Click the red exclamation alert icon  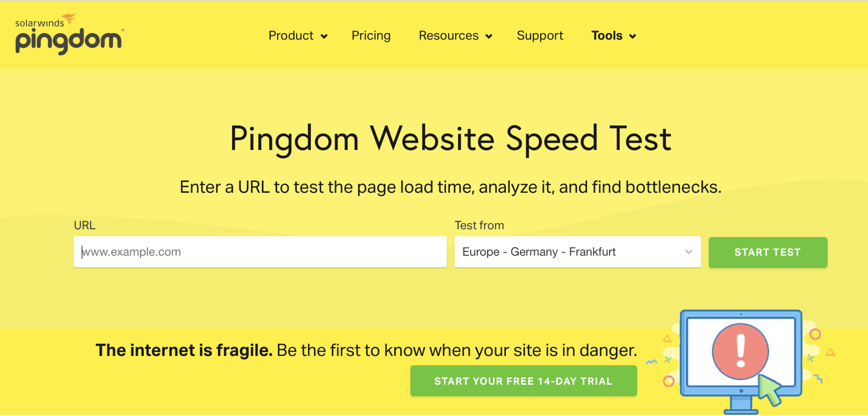pyautogui.click(x=740, y=351)
